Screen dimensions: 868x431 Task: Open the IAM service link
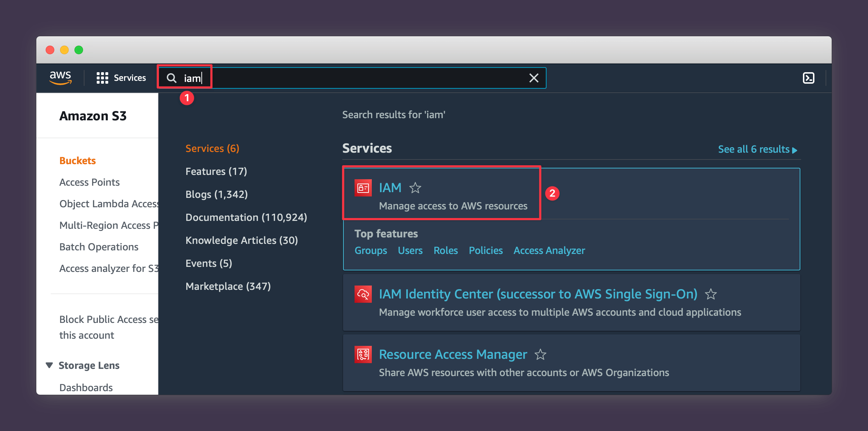[390, 187]
